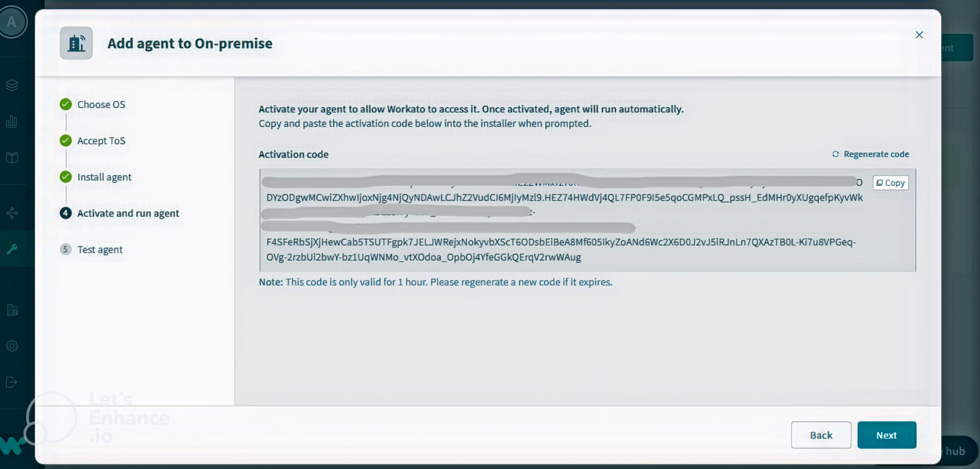Open the projects building icon in sidebar
Screen dimensions: 980x469
pos(11,310)
